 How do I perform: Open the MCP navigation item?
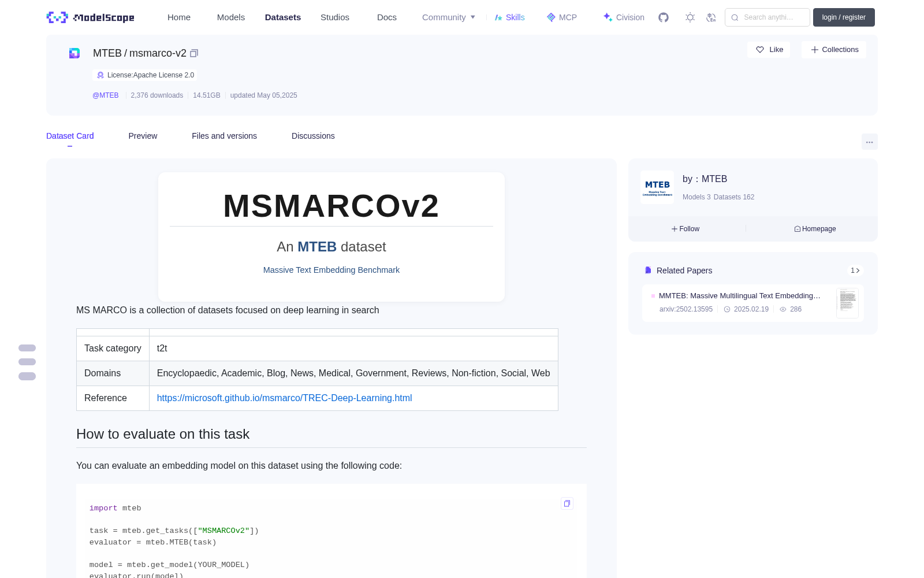coord(561,17)
